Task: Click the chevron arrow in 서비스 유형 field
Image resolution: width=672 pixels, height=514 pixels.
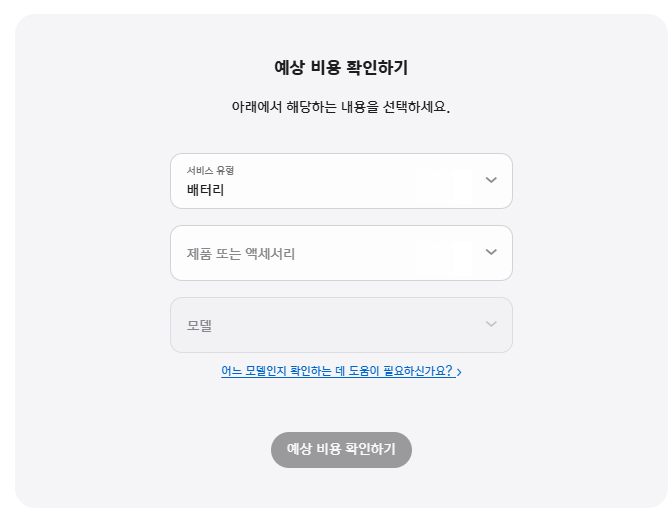Action: coord(491,180)
